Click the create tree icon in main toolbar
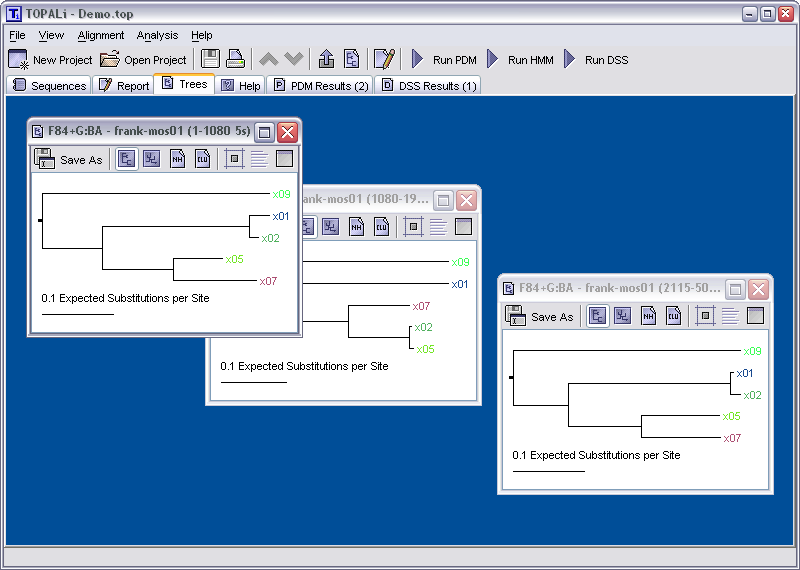The height and width of the screenshot is (570, 800). tap(352, 59)
